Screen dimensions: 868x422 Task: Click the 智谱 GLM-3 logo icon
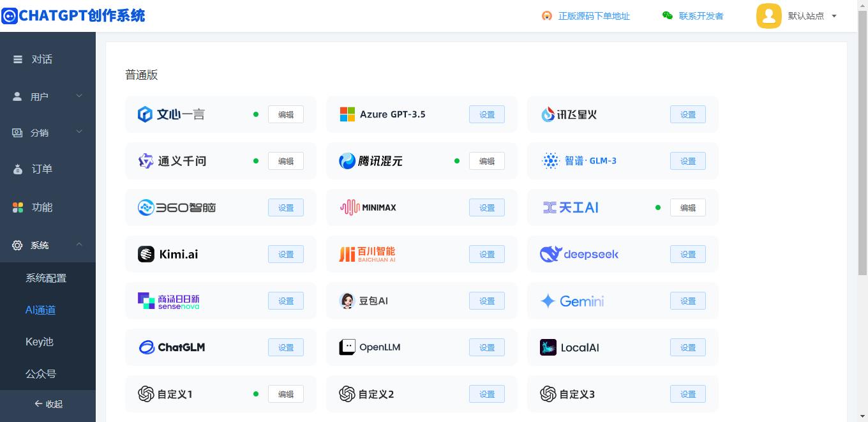pyautogui.click(x=550, y=161)
